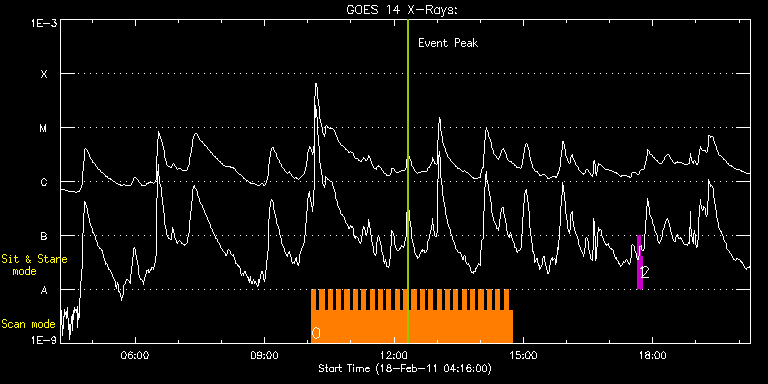Click the 12:00 time axis tick label
Screen dimensions: 768x384
pos(394,355)
